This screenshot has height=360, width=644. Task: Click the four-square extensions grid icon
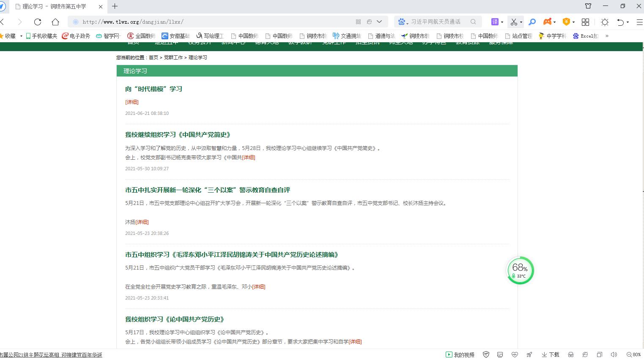(x=586, y=22)
